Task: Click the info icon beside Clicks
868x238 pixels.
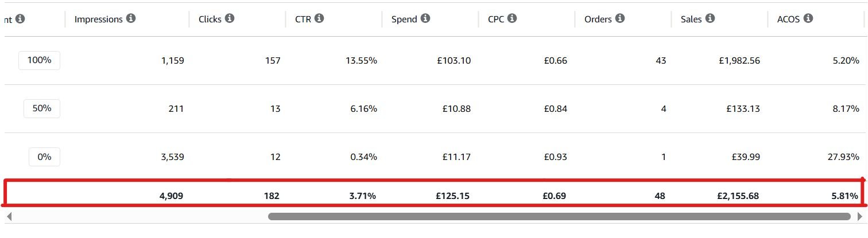Action: click(x=230, y=19)
